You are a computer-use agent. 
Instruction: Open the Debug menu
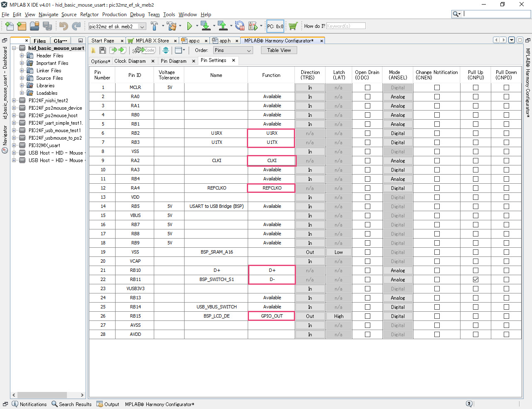pyautogui.click(x=137, y=15)
